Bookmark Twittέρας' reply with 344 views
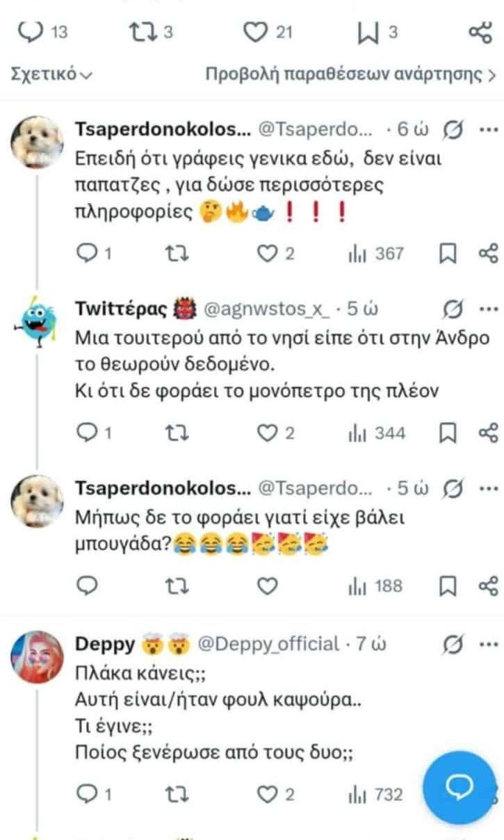The image size is (504, 840). pos(449,433)
